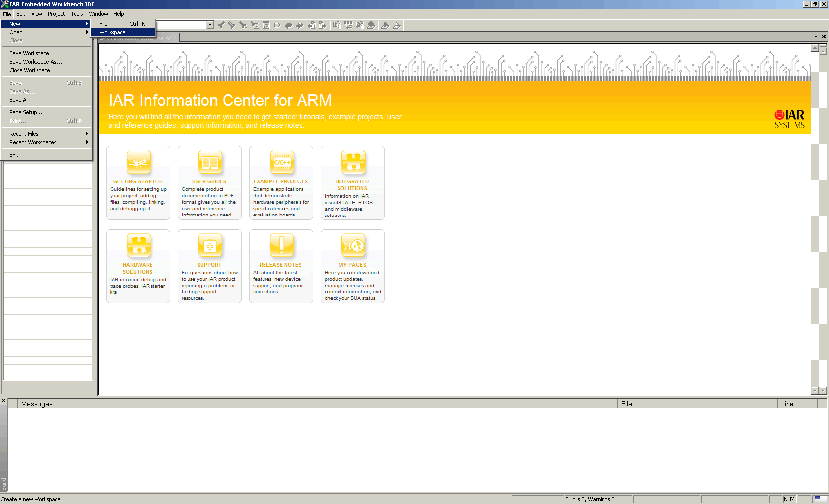Image resolution: width=829 pixels, height=504 pixels.
Task: Open the My Pages icon
Action: [353, 246]
